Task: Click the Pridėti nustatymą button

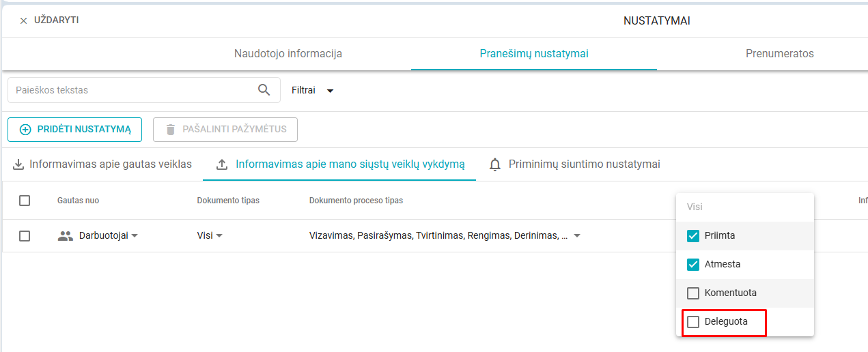Action: click(74, 130)
